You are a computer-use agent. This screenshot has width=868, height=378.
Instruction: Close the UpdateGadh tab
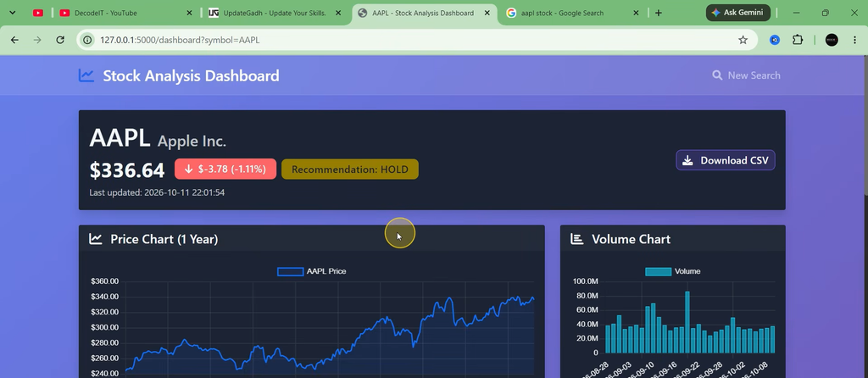click(x=338, y=13)
